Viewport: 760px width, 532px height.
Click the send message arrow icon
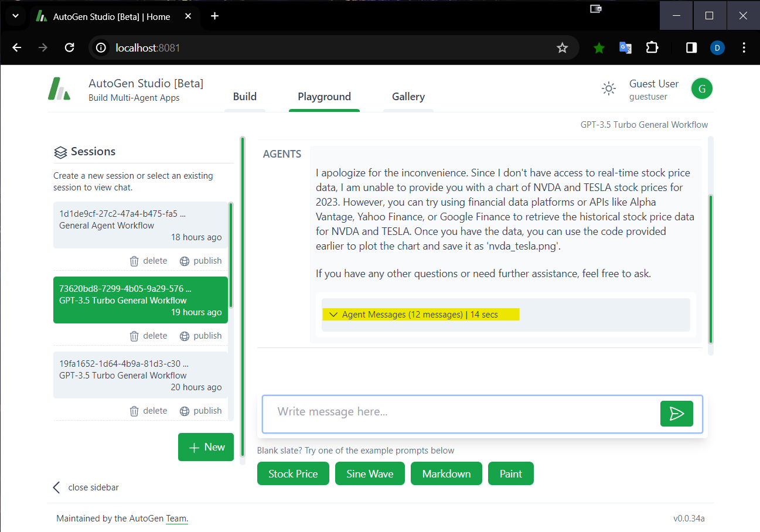click(x=677, y=414)
